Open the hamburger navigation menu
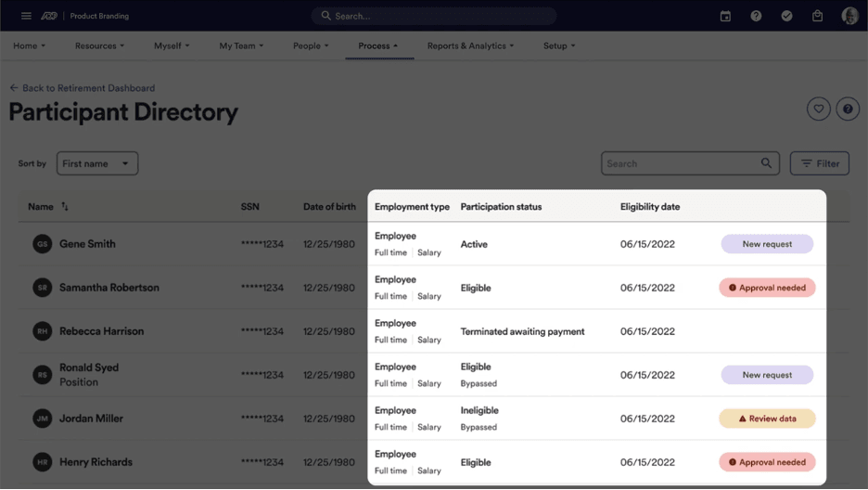 point(26,16)
